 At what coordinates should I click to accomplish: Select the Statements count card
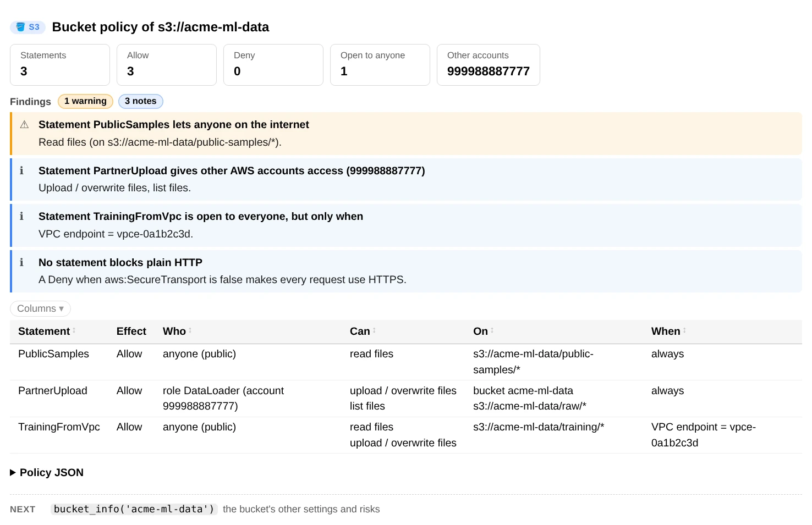pos(60,65)
